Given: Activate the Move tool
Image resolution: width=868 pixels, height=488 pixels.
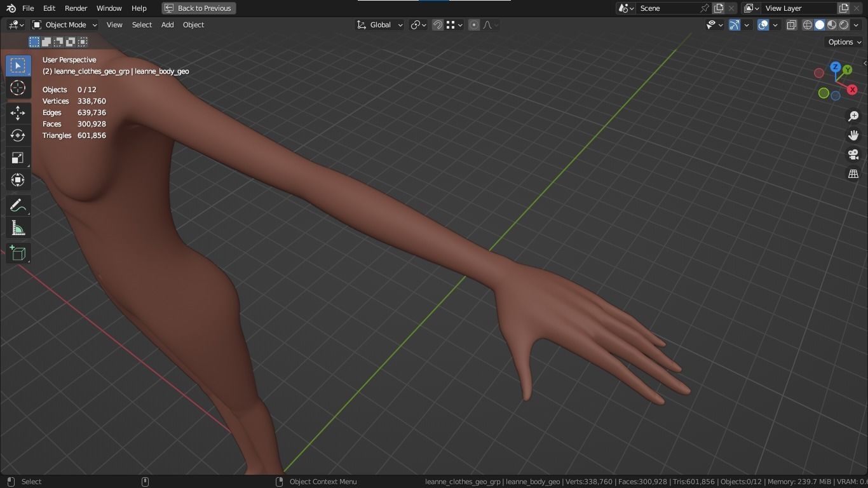Looking at the screenshot, I should click(18, 113).
